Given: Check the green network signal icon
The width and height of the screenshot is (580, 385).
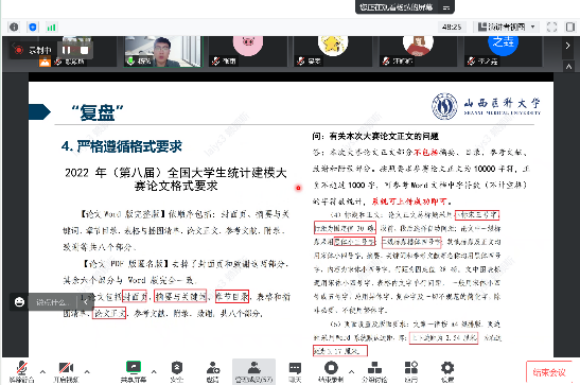Looking at the screenshot, I should (51, 27).
